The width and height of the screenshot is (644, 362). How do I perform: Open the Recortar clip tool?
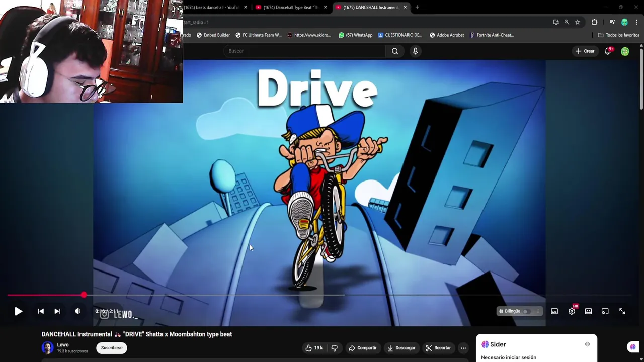438,348
